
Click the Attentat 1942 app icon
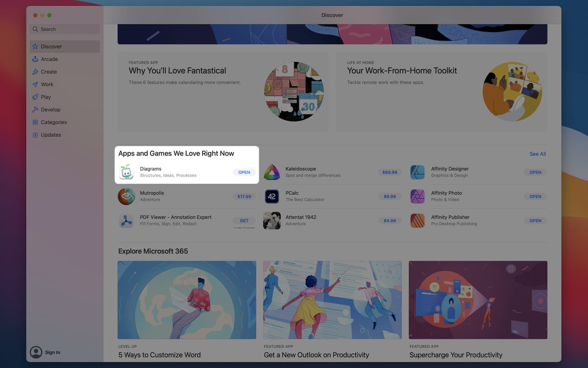pos(271,220)
